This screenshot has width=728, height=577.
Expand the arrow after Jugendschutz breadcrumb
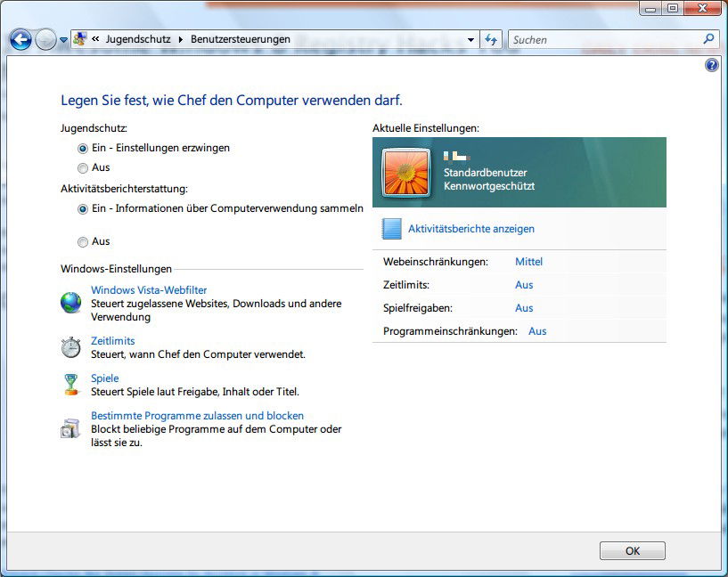click(x=181, y=39)
